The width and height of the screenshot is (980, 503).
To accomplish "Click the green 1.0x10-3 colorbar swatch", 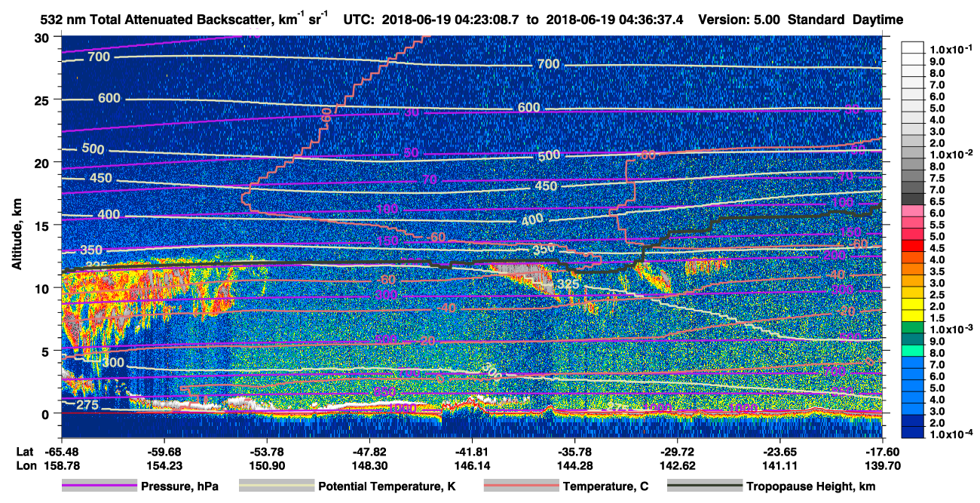I will click(x=913, y=329).
